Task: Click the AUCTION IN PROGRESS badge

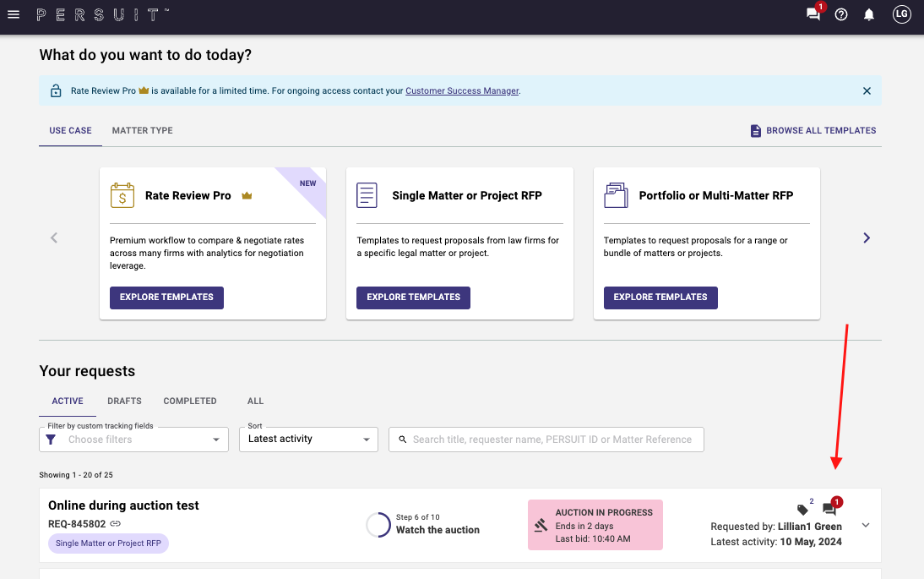Action: [x=595, y=525]
